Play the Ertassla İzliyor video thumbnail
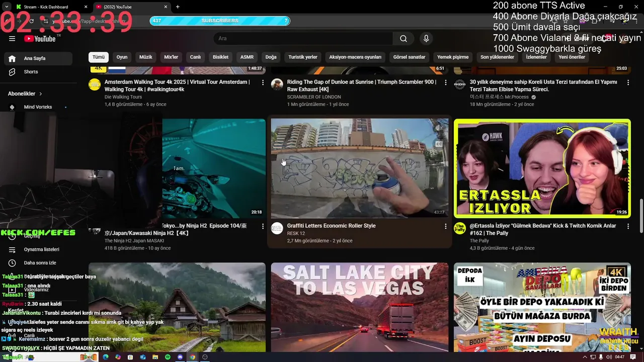Image resolution: width=644 pixels, height=362 pixels. point(542,168)
